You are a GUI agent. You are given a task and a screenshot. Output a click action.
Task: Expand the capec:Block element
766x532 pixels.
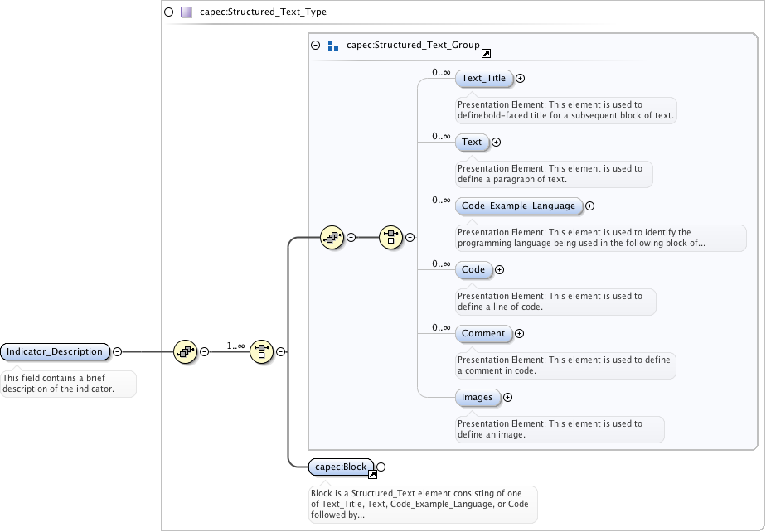pos(381,467)
